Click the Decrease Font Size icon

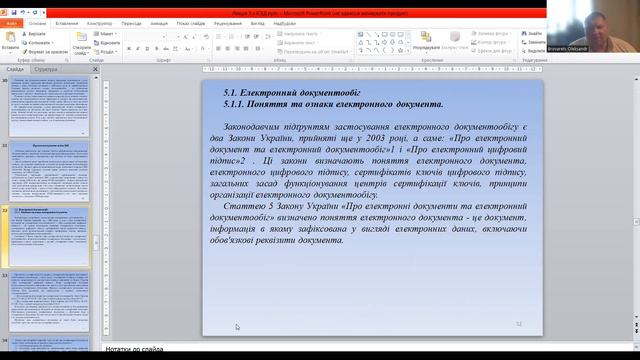pyautogui.click(x=194, y=37)
